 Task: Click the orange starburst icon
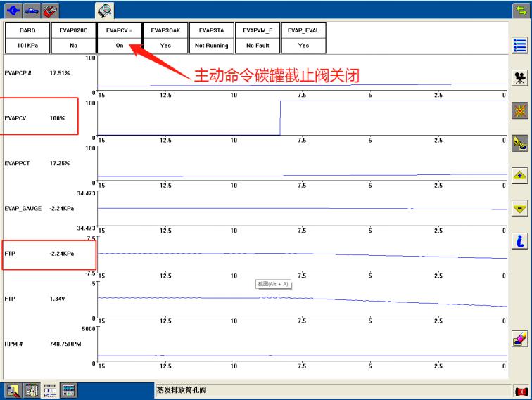[520, 110]
